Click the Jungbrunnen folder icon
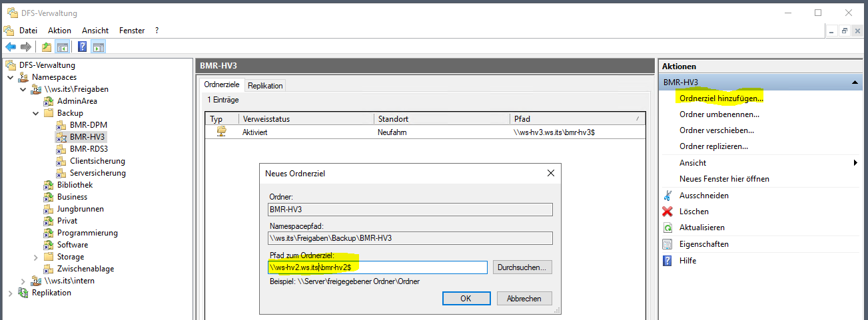This screenshot has width=868, height=320. point(49,209)
